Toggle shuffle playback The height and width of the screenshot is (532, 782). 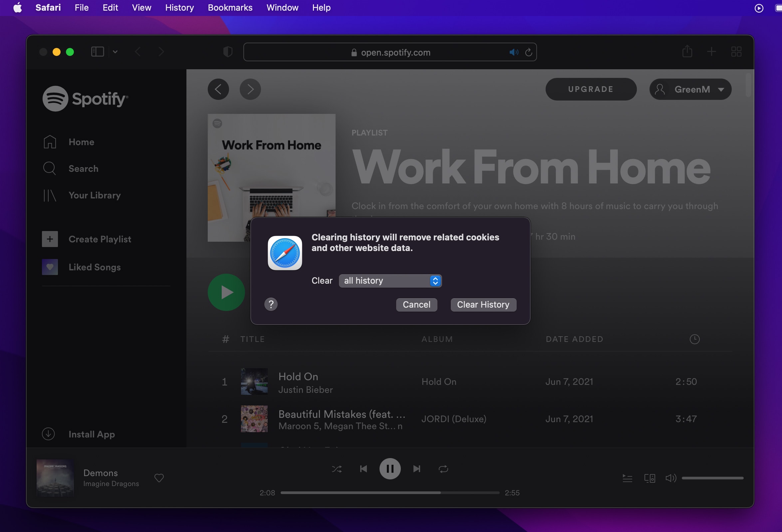[337, 469]
